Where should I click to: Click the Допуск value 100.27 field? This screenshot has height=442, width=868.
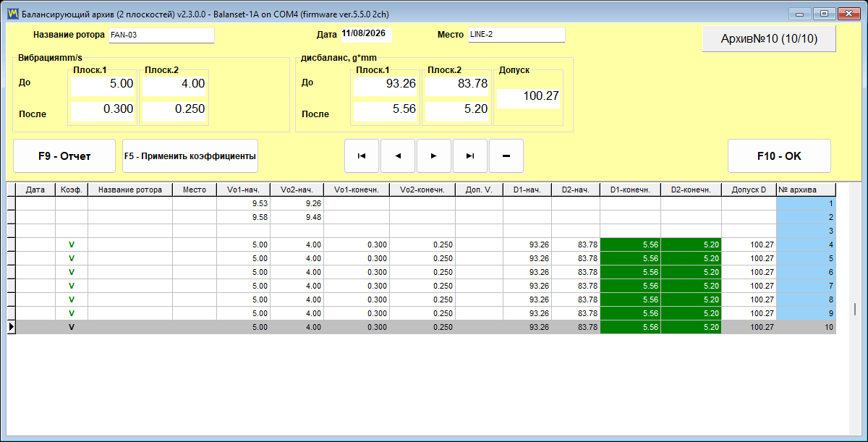tap(529, 97)
